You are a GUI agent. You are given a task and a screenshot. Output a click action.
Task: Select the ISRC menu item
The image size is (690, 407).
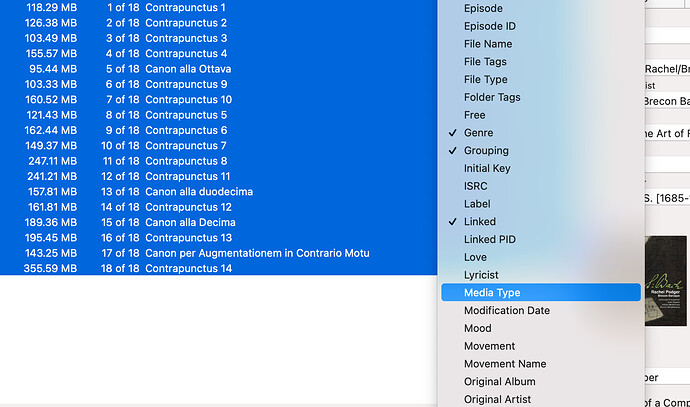click(x=478, y=186)
